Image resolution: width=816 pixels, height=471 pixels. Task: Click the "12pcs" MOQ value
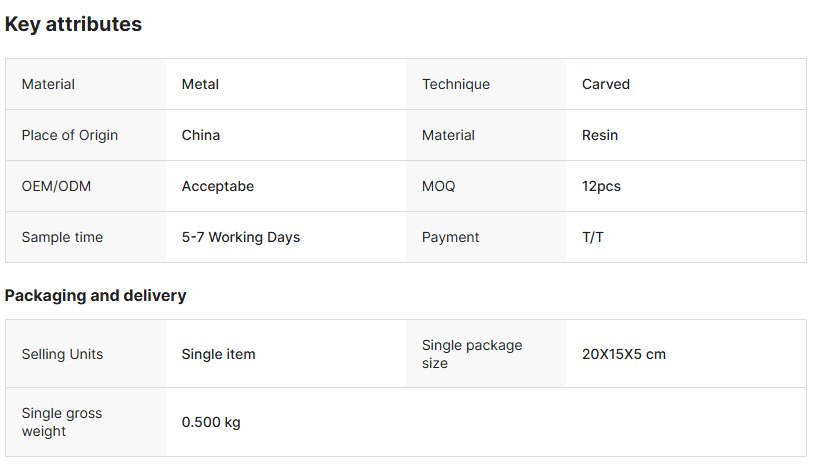601,186
